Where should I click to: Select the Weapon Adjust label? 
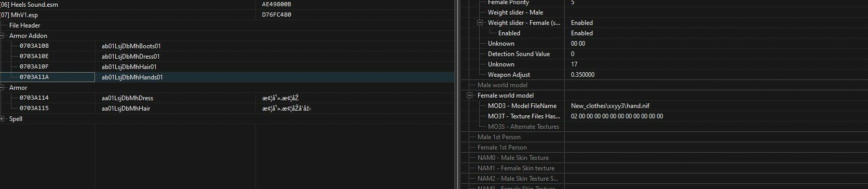[509, 75]
